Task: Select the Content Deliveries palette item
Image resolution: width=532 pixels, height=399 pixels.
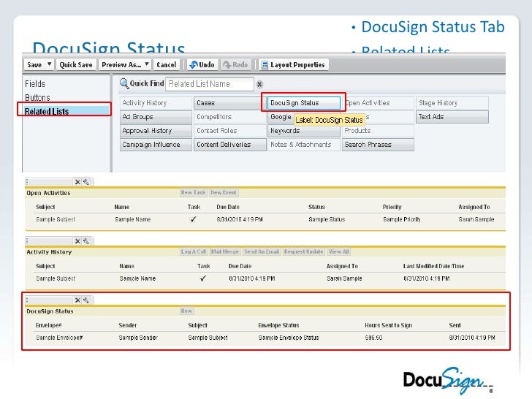Action: tap(229, 145)
